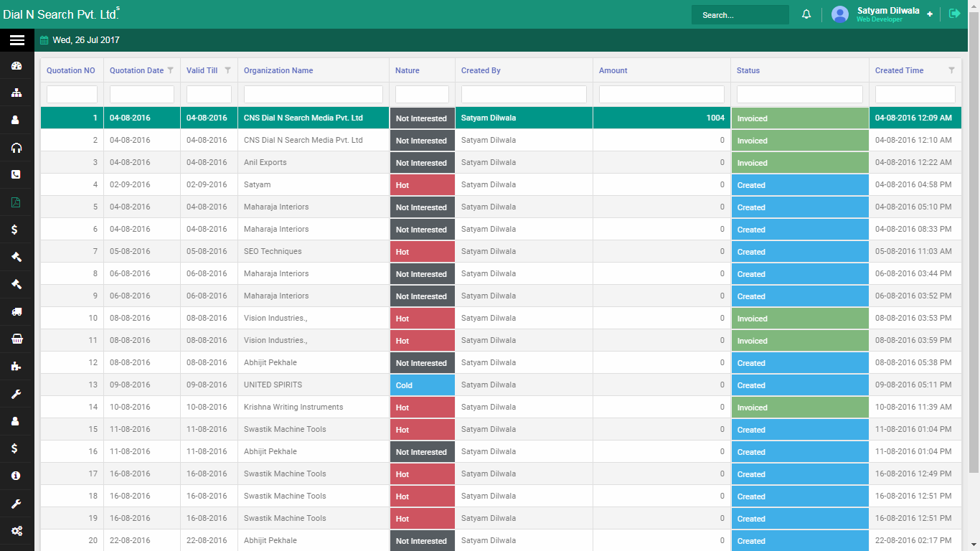The image size is (980, 551).
Task: Click the Wed, 26 Jul 2017 date
Action: (86, 40)
